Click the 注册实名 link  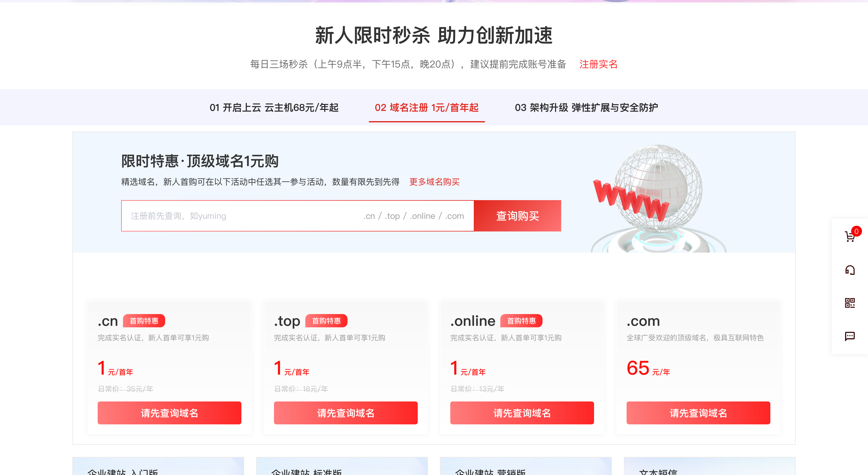[599, 64]
